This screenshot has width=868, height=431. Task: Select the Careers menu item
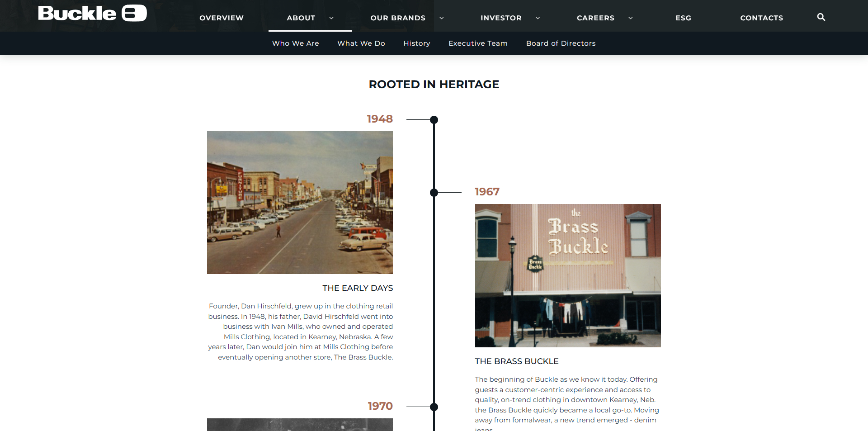(x=595, y=18)
